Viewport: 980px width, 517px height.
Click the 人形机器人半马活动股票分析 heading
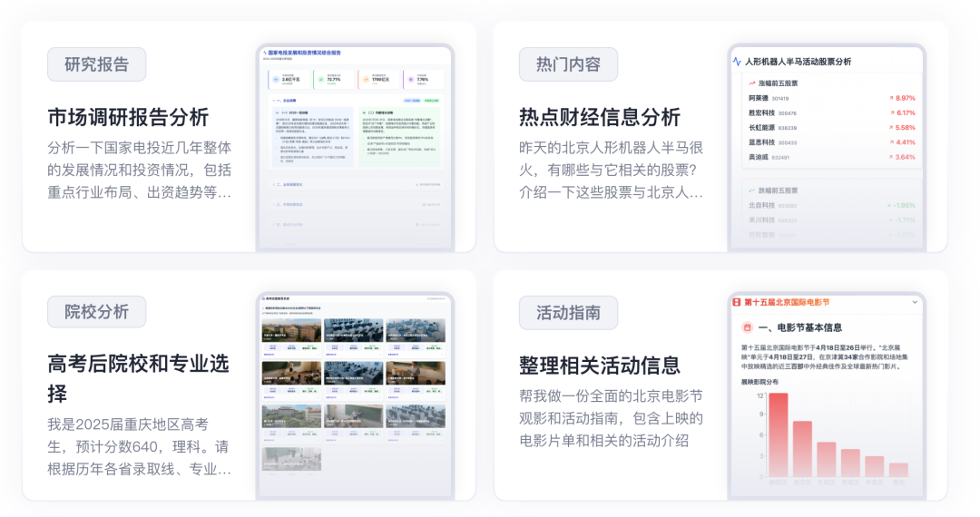pos(798,62)
